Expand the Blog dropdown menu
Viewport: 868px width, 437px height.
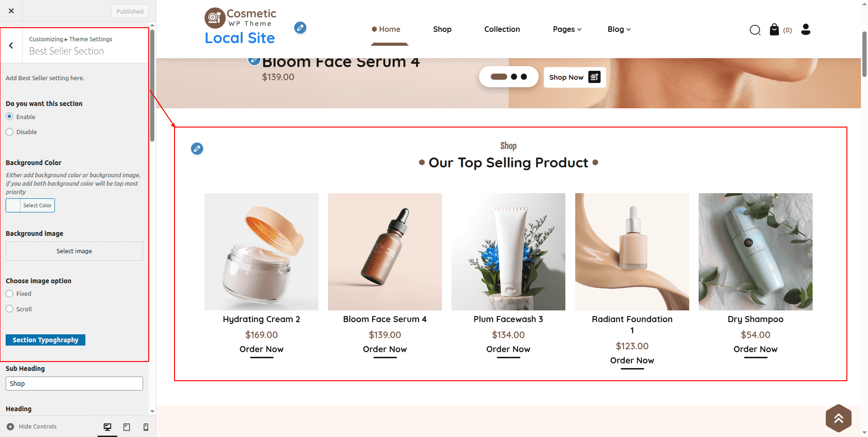coord(619,29)
